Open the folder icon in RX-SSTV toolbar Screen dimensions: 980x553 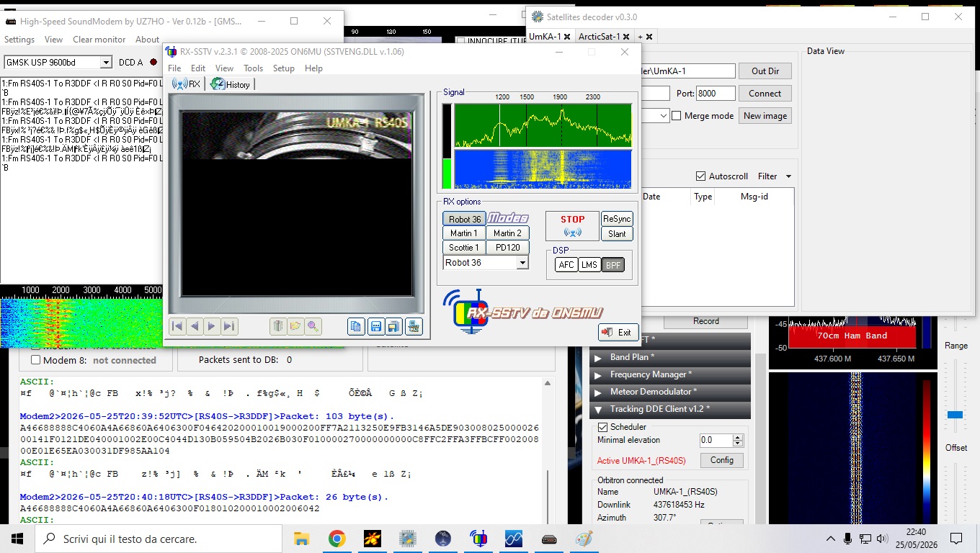pyautogui.click(x=295, y=326)
